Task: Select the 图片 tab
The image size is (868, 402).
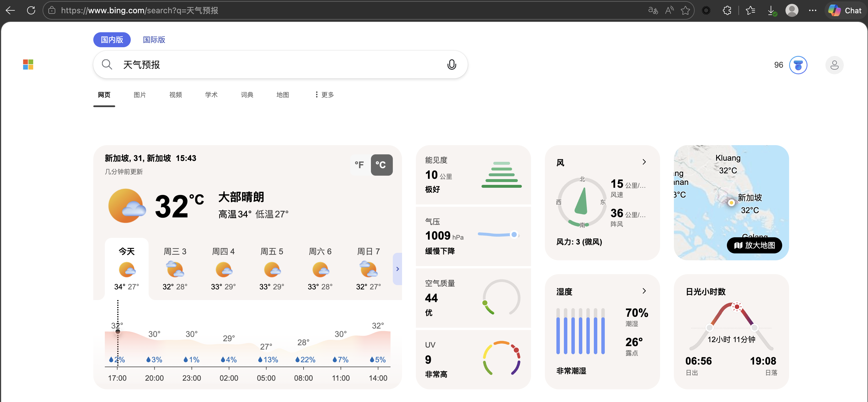Action: pos(140,95)
